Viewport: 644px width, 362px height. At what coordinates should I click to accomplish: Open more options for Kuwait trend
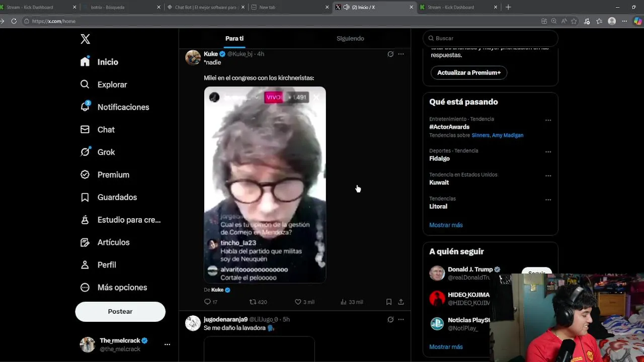(x=548, y=176)
